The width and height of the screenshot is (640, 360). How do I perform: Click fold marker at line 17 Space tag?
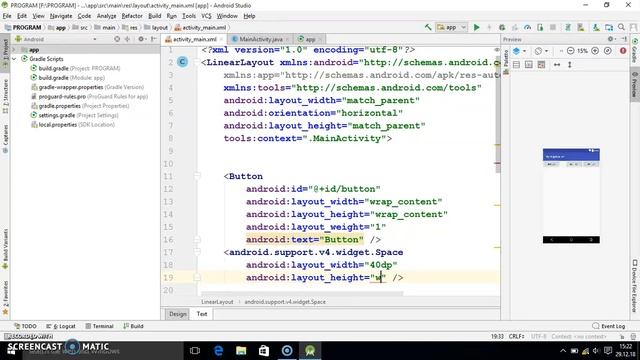click(x=197, y=252)
